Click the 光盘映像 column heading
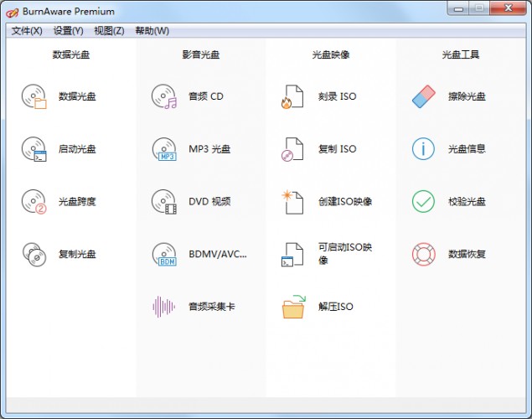532x419 pixels. 331,54
